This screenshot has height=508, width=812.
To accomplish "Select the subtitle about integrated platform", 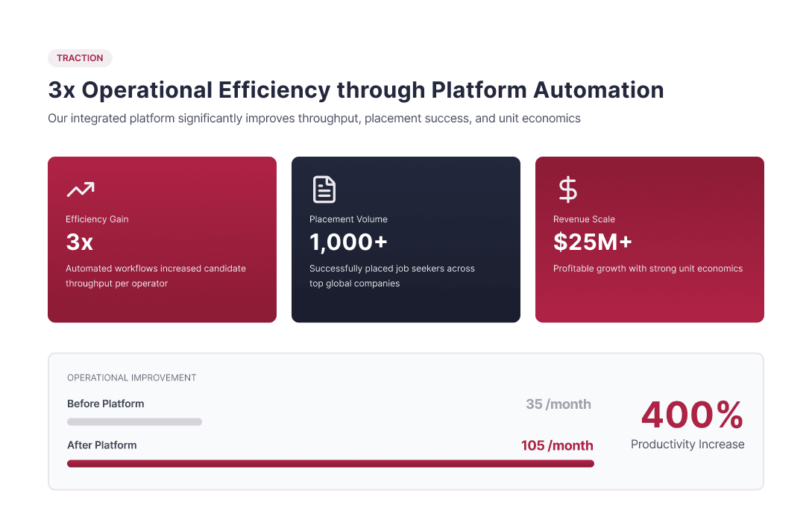I will point(314,119).
